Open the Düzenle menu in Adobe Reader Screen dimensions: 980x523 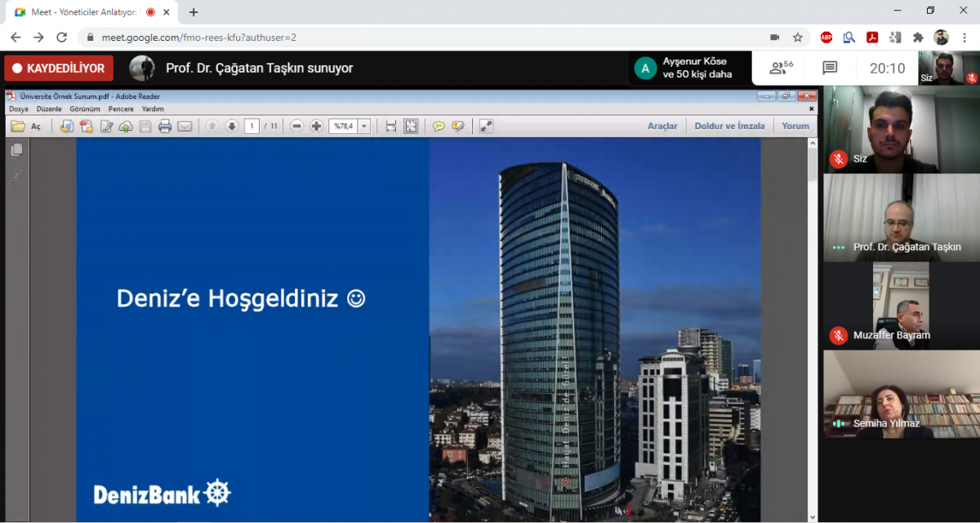point(49,109)
